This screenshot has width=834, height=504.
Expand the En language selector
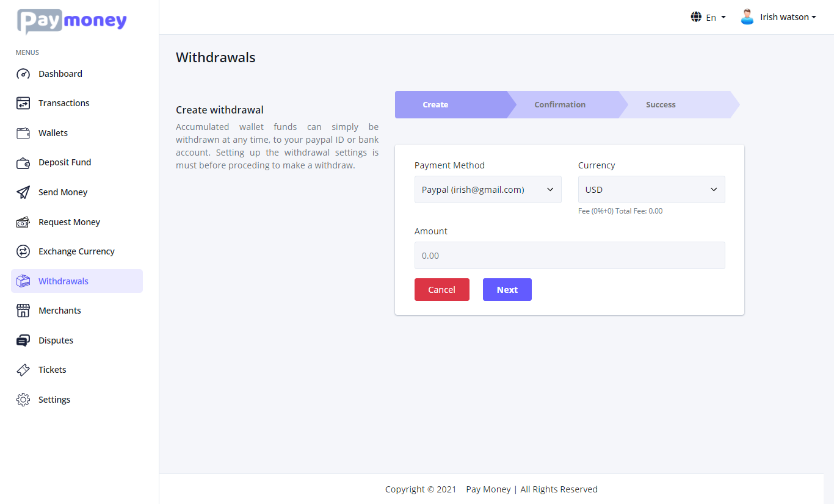click(x=714, y=17)
